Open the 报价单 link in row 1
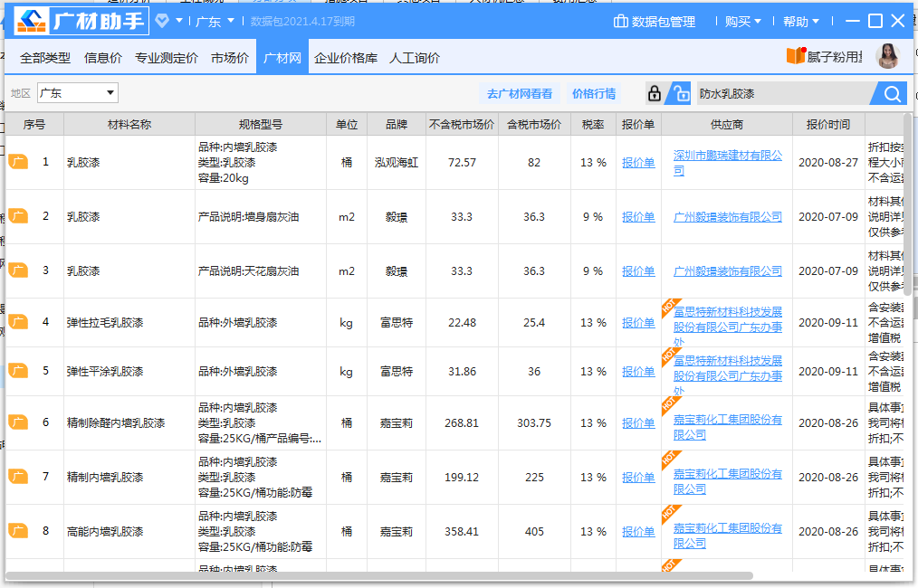 pos(638,163)
